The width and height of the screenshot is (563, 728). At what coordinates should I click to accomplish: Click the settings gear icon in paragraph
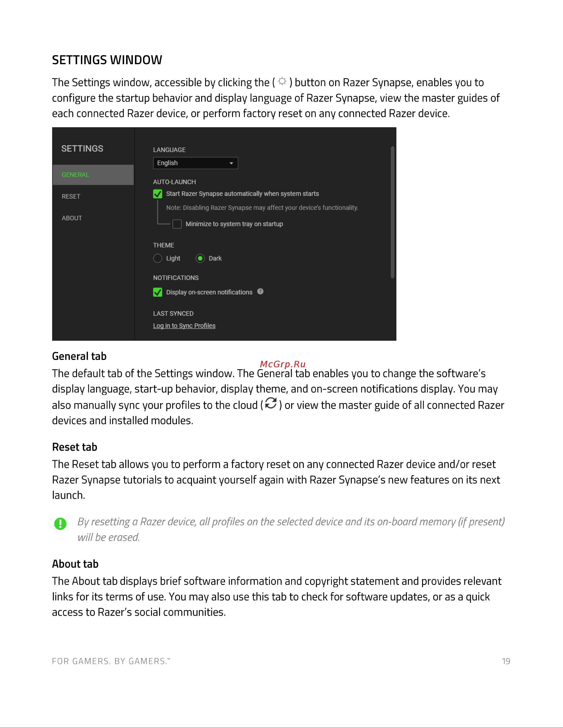pyautogui.click(x=282, y=81)
